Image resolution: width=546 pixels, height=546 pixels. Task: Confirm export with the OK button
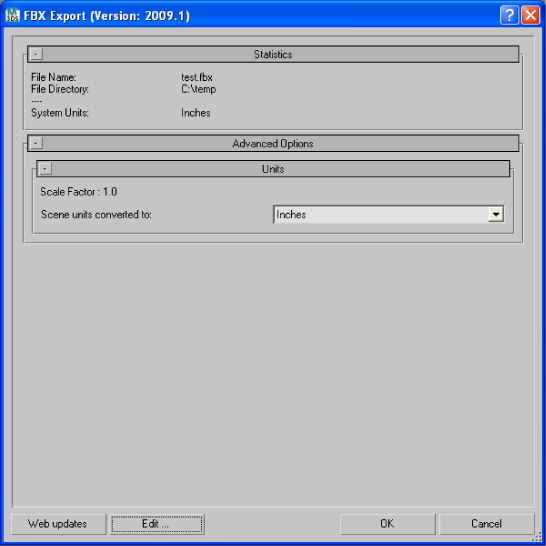(388, 524)
